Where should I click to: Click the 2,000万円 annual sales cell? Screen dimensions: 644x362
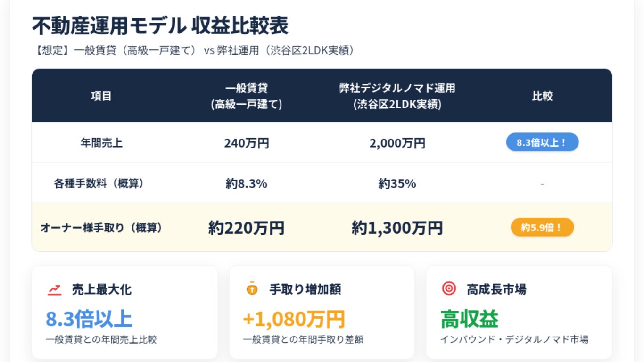click(397, 143)
